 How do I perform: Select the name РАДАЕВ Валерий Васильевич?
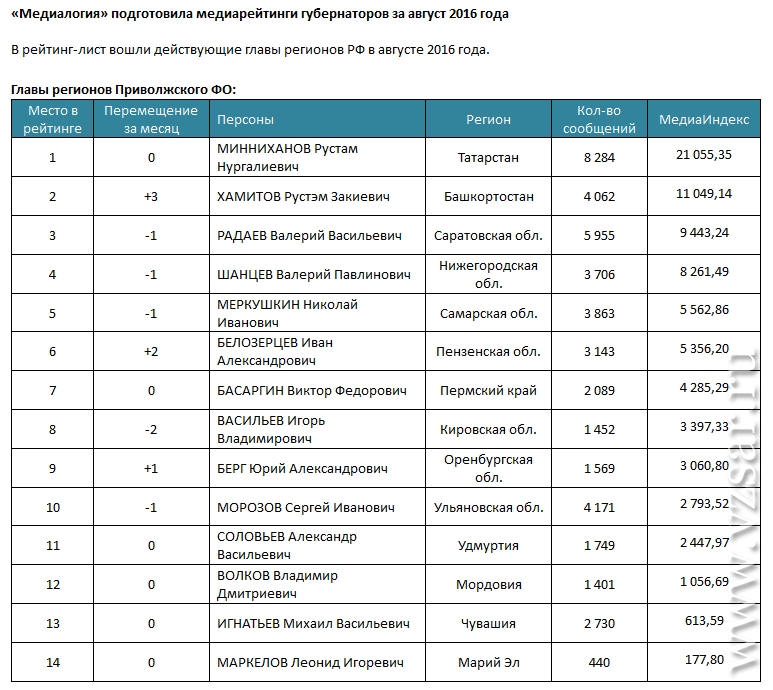pyautogui.click(x=309, y=236)
